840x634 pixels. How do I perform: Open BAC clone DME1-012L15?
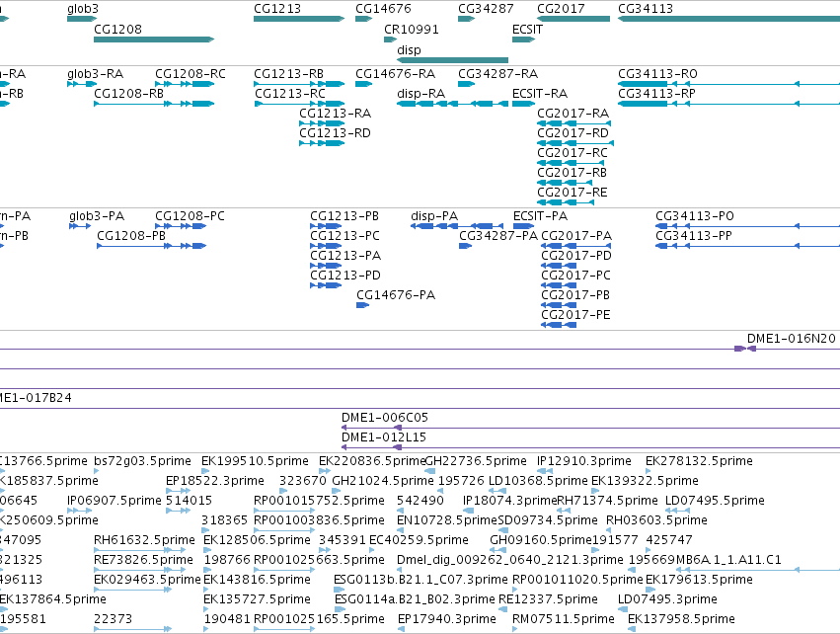384,437
